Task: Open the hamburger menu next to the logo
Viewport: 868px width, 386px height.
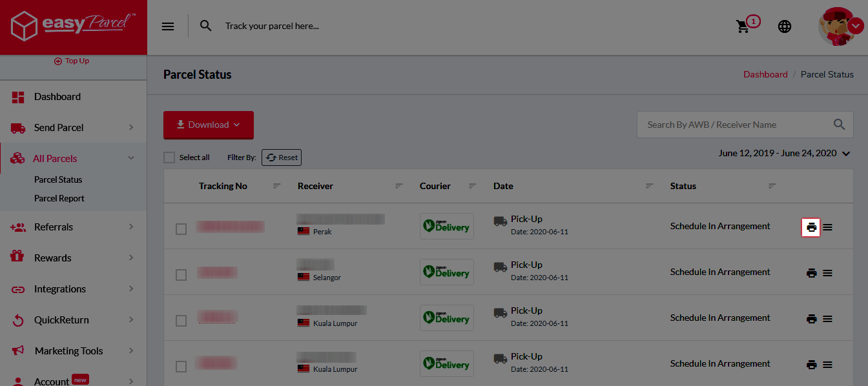Action: tap(168, 26)
